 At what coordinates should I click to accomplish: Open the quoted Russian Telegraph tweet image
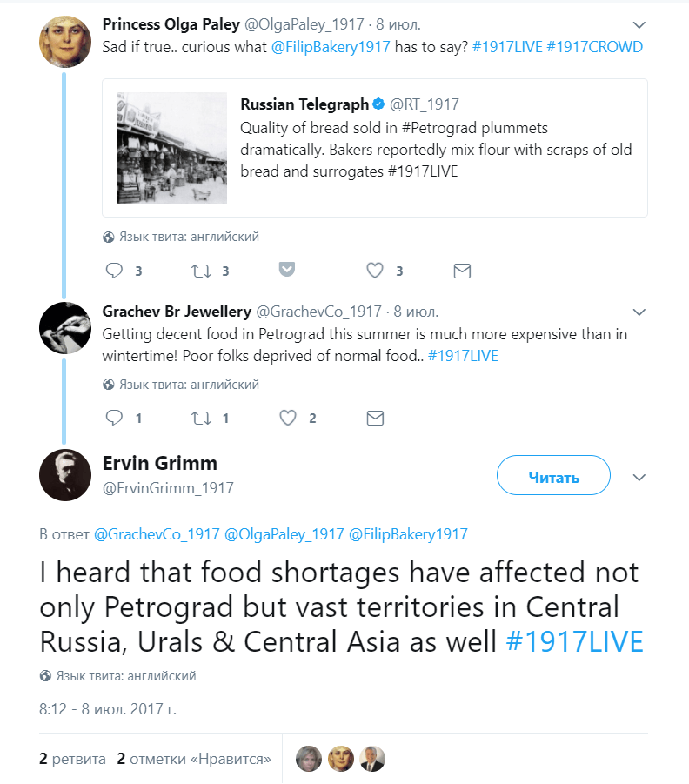click(x=171, y=148)
